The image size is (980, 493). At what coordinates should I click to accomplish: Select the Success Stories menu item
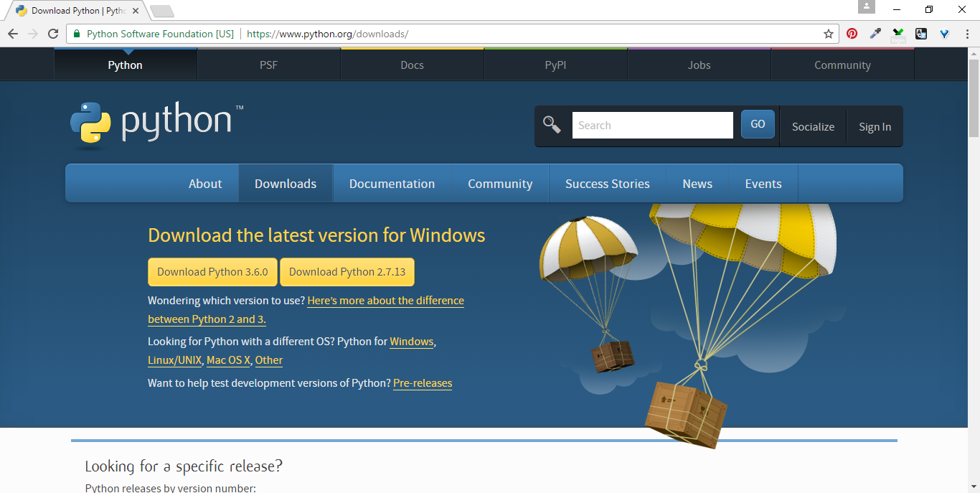(x=607, y=184)
